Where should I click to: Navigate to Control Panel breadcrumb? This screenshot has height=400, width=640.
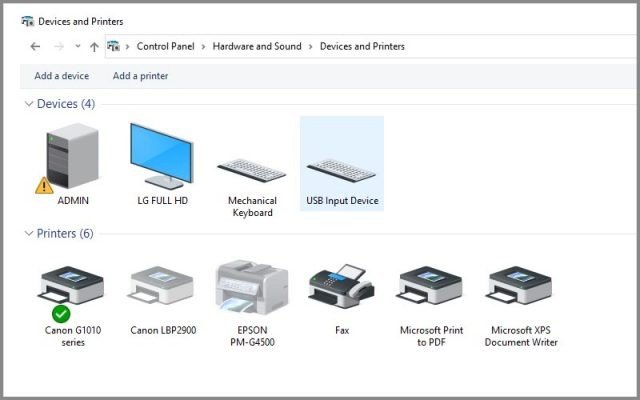165,47
